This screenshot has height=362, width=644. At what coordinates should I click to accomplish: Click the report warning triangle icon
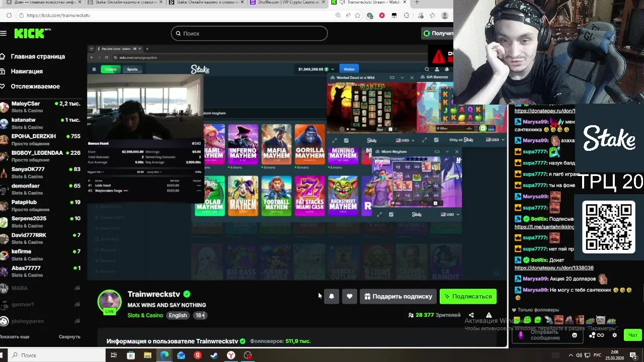[x=489, y=315]
